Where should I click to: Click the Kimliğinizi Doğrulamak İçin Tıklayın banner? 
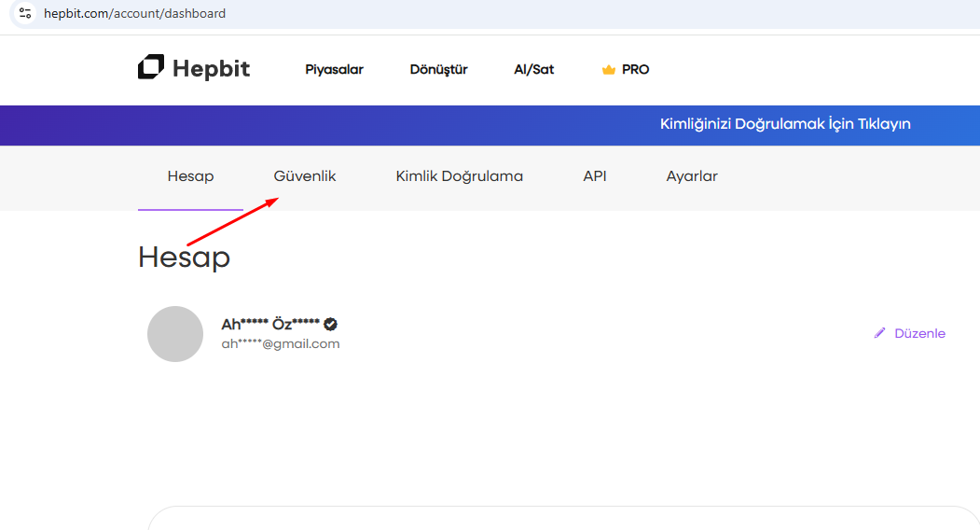click(x=785, y=124)
